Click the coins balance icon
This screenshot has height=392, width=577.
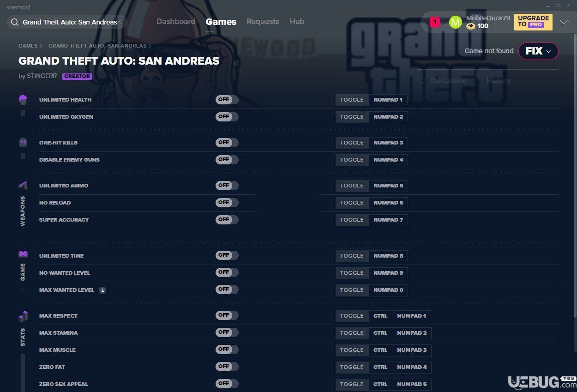coord(470,26)
